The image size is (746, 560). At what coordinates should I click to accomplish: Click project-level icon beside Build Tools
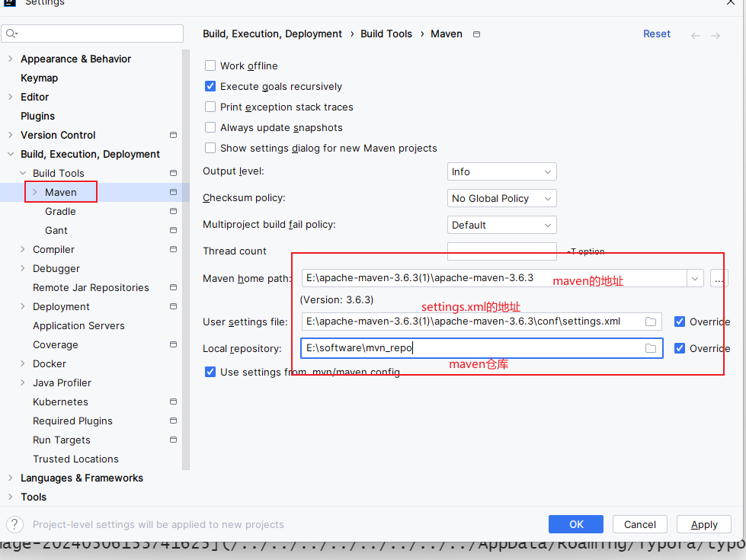[173, 173]
